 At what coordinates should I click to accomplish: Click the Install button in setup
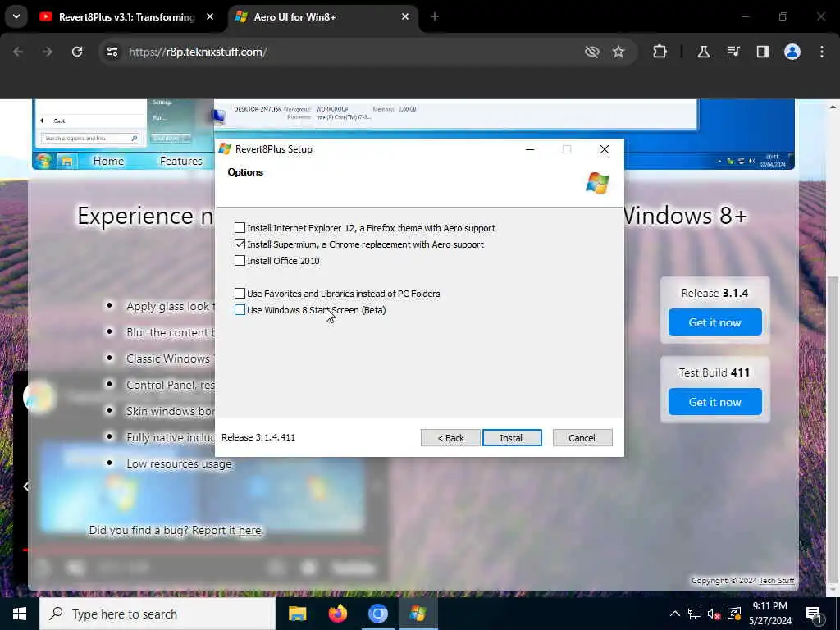click(512, 438)
